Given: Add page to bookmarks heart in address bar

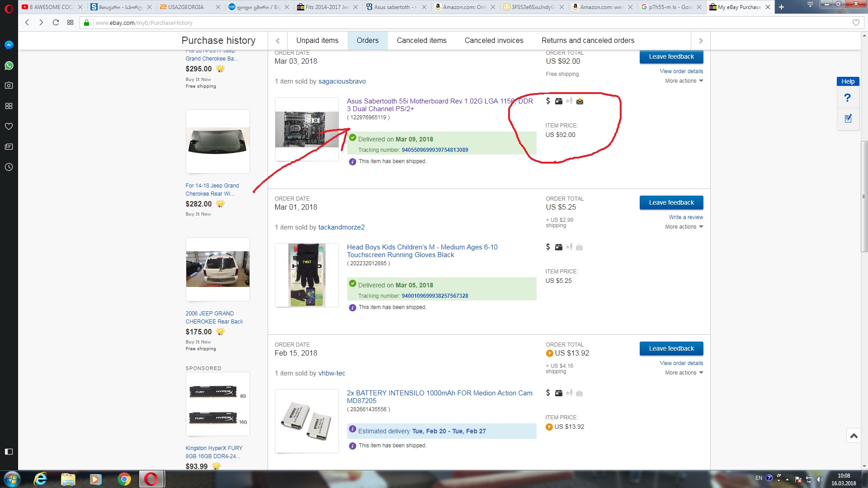Looking at the screenshot, I should (x=855, y=23).
